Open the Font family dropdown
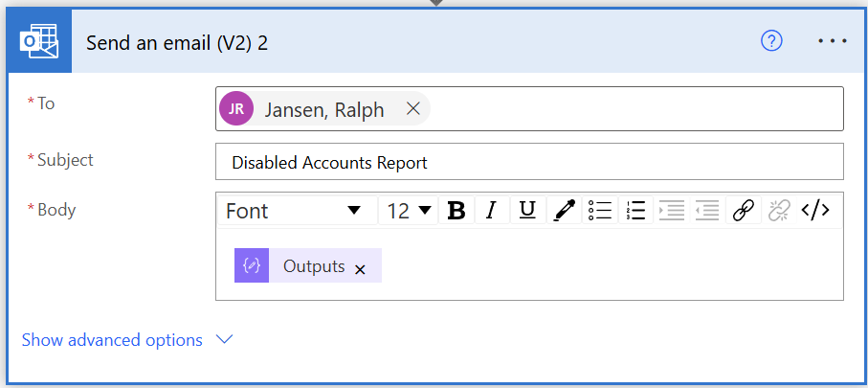 295,211
